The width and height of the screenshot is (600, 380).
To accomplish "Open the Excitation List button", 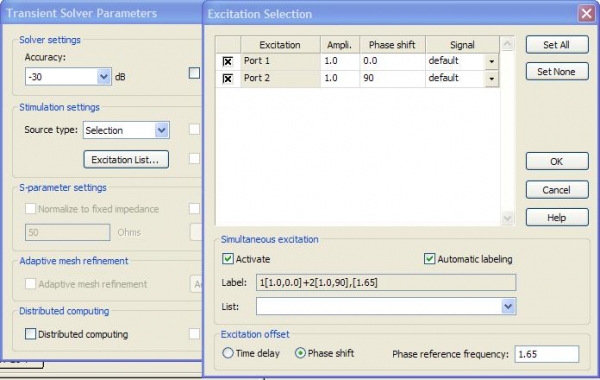I will point(126,159).
